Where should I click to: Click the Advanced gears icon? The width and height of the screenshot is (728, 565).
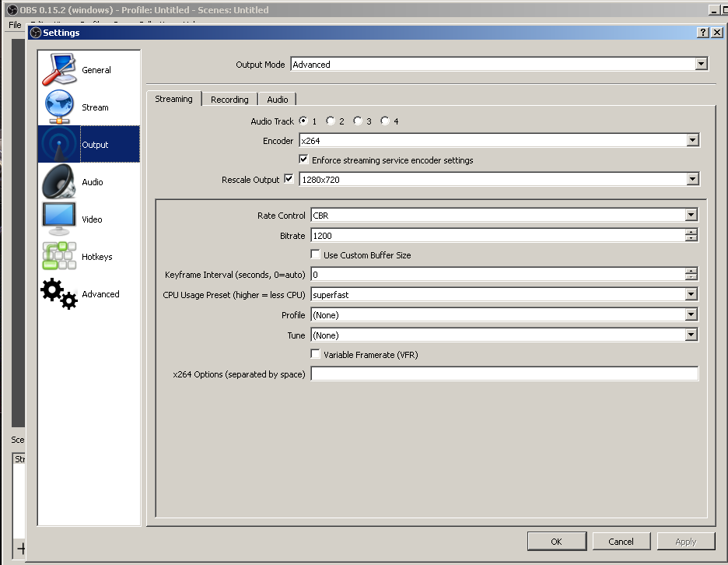click(x=59, y=294)
